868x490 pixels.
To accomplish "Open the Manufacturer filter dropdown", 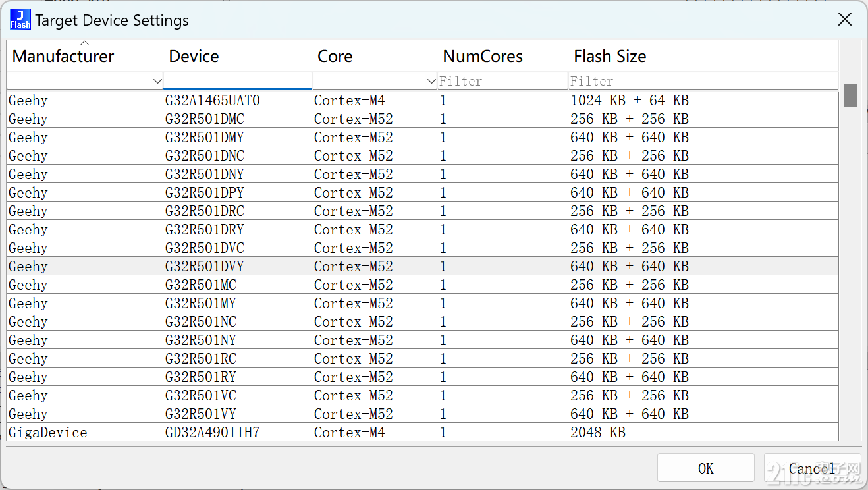I will pos(157,81).
